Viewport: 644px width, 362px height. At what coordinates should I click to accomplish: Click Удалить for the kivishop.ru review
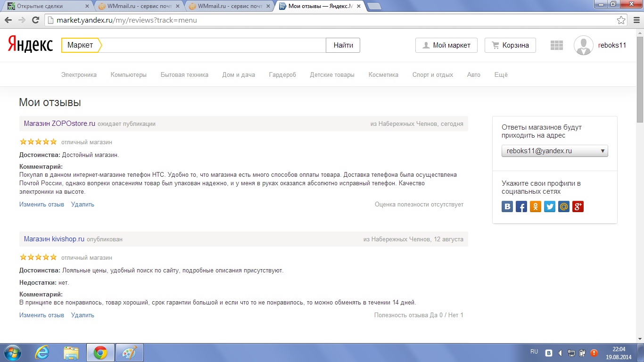pyautogui.click(x=83, y=315)
